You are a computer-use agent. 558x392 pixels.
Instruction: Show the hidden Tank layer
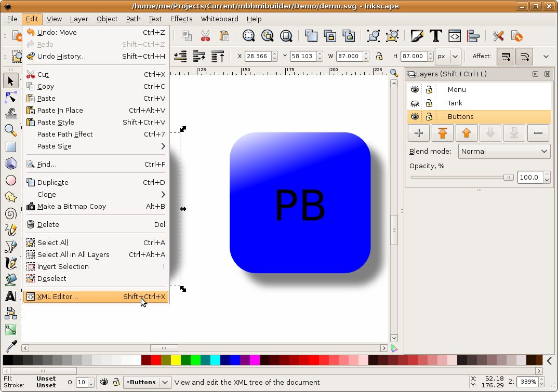415,103
